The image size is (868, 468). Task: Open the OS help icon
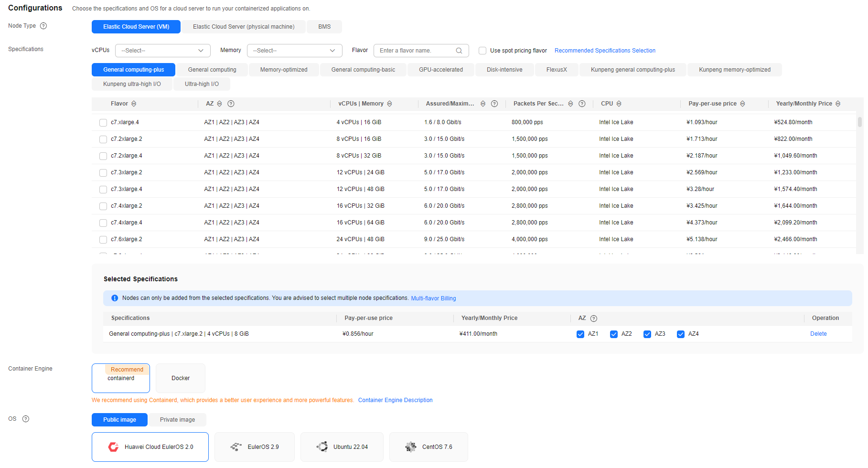click(26, 419)
